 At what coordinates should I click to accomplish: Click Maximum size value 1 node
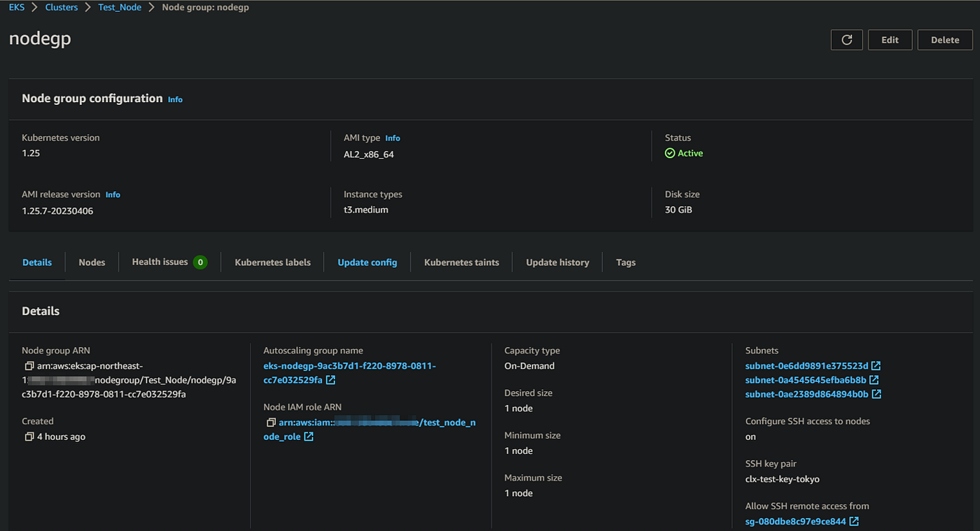pyautogui.click(x=519, y=493)
